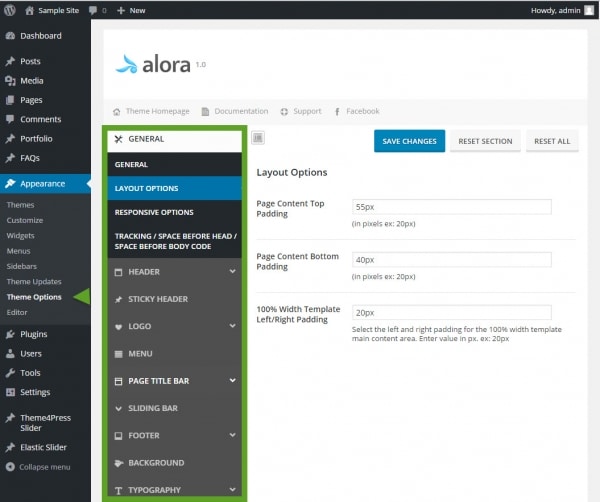Open Customize submenu item
600x502 pixels.
tap(24, 220)
